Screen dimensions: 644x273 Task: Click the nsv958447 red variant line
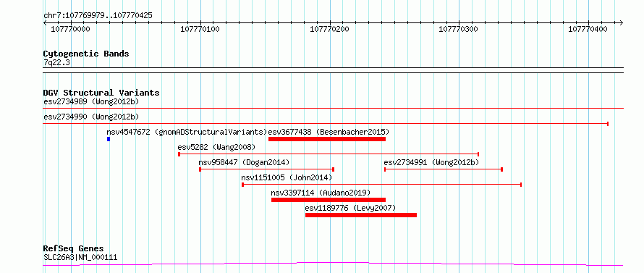pyautogui.click(x=266, y=169)
